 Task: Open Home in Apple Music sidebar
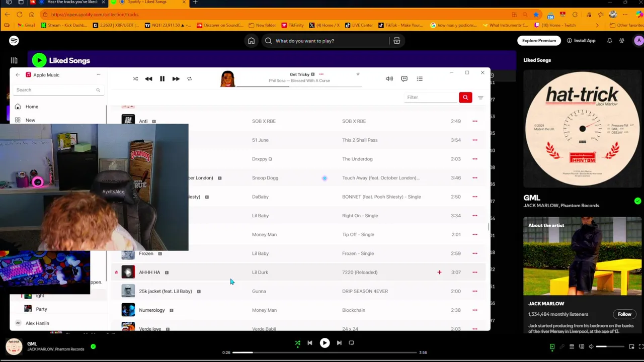(32, 107)
